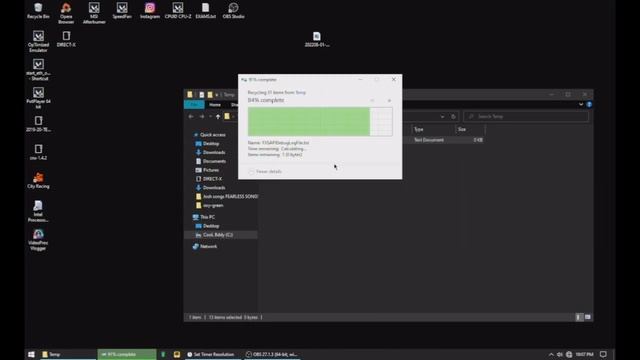
Task: Click the Search Temp input field
Action: [526, 117]
